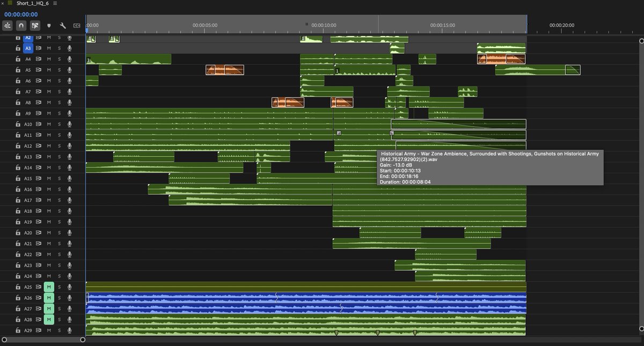Unmute track A25
Screen dimensions: 644x346
tap(49, 287)
